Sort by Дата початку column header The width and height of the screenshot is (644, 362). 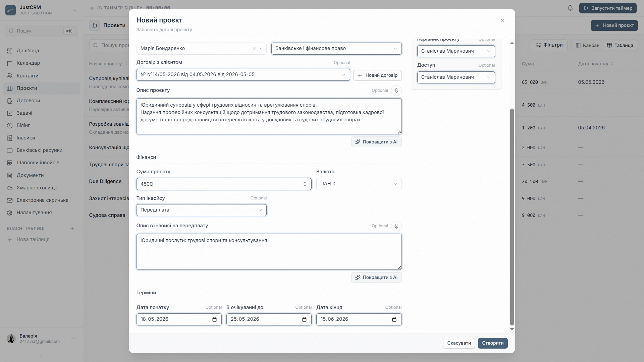click(596, 64)
